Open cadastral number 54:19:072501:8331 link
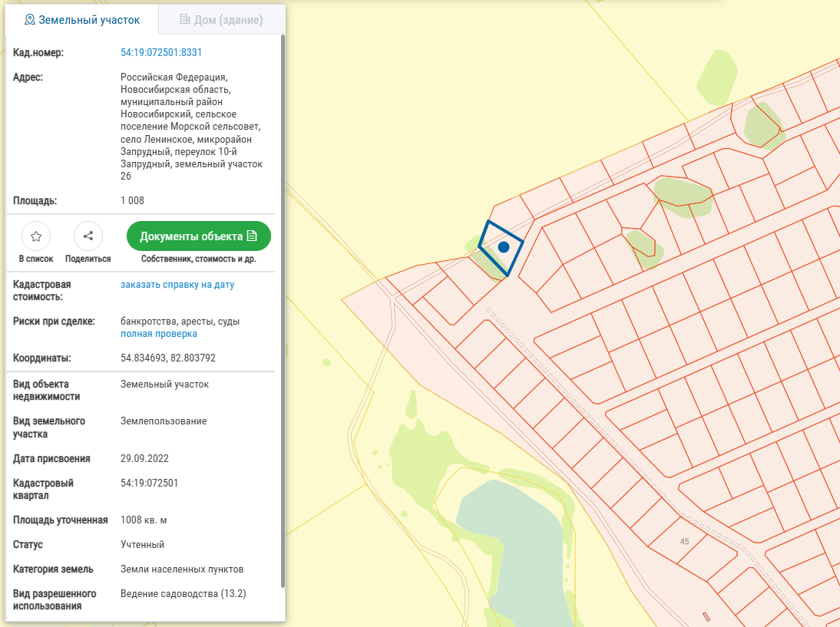The image size is (840, 627). (x=161, y=53)
